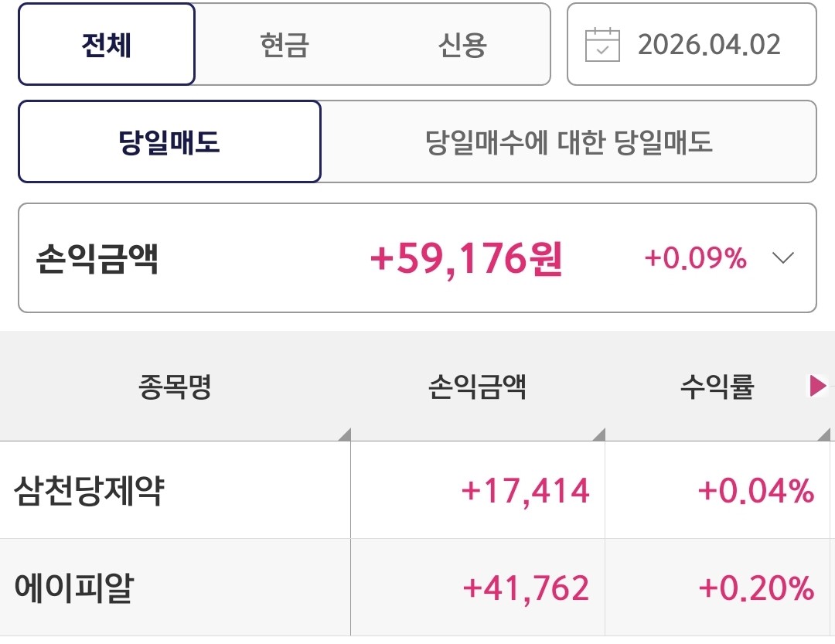Switch to the 현금 tab
The image size is (835, 644).
click(284, 45)
